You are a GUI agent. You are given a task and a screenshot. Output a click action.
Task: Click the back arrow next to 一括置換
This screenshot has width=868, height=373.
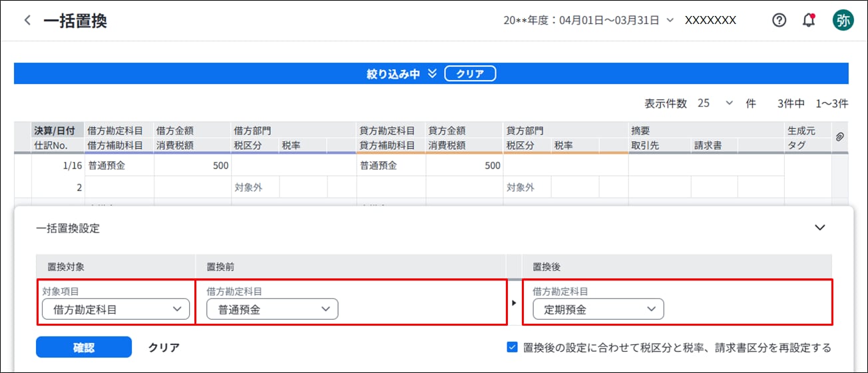click(x=27, y=21)
